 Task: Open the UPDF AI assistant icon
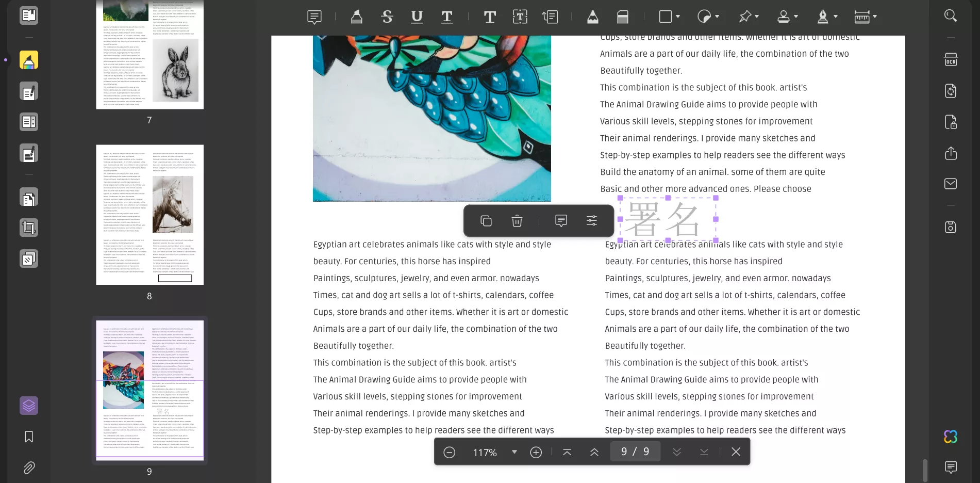(x=951, y=437)
